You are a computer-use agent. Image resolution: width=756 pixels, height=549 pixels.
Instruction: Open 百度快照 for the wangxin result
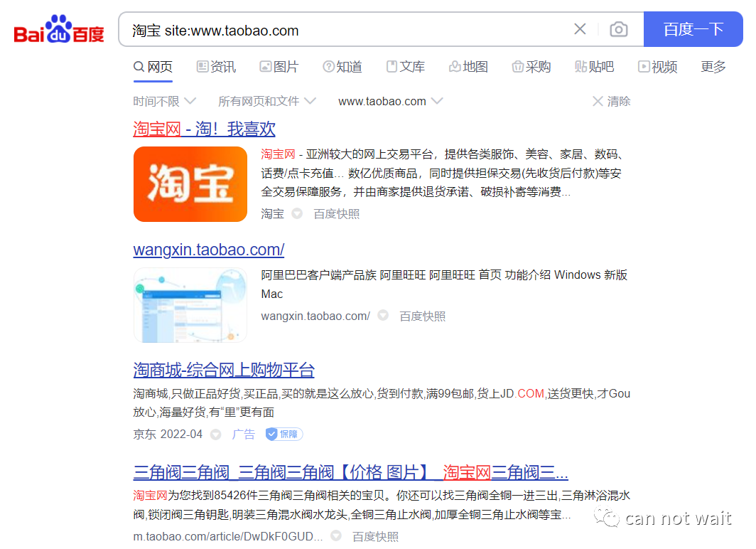click(422, 316)
